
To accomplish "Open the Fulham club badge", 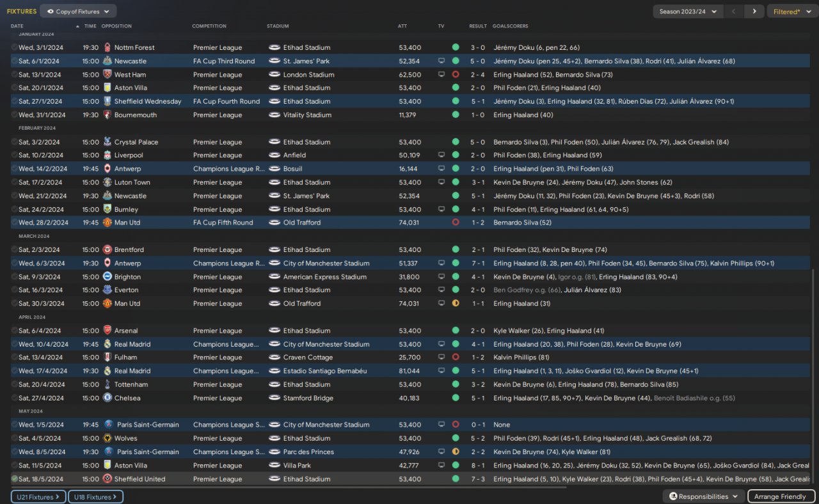I will (107, 358).
